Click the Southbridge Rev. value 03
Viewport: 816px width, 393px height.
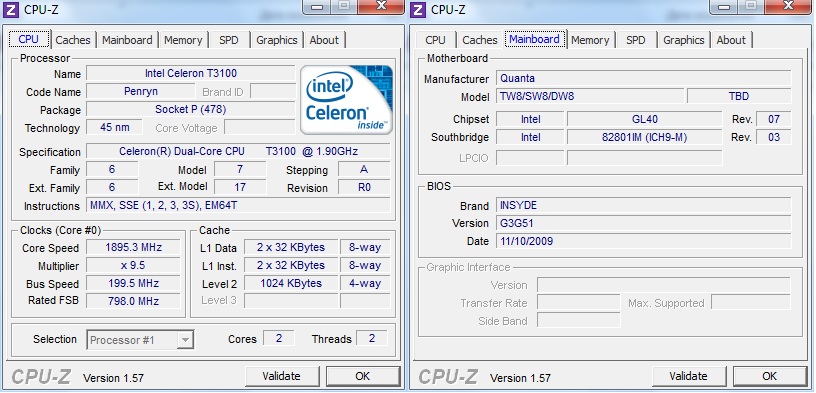[774, 137]
